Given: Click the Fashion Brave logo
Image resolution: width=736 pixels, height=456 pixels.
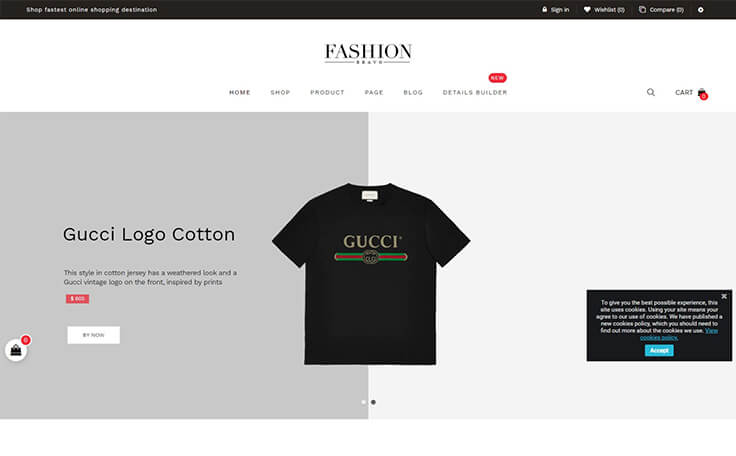Looking at the screenshot, I should pyautogui.click(x=368, y=53).
